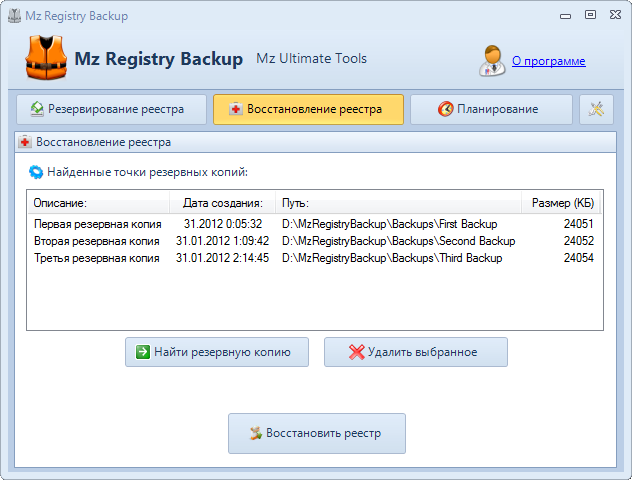Open the Планирование tab
This screenshot has width=632, height=480.
[491, 109]
